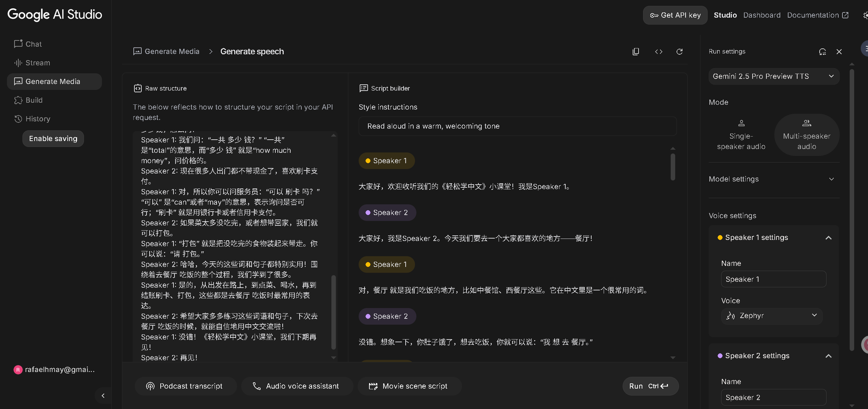Open the Documentation external link
868x409 pixels.
click(818, 15)
